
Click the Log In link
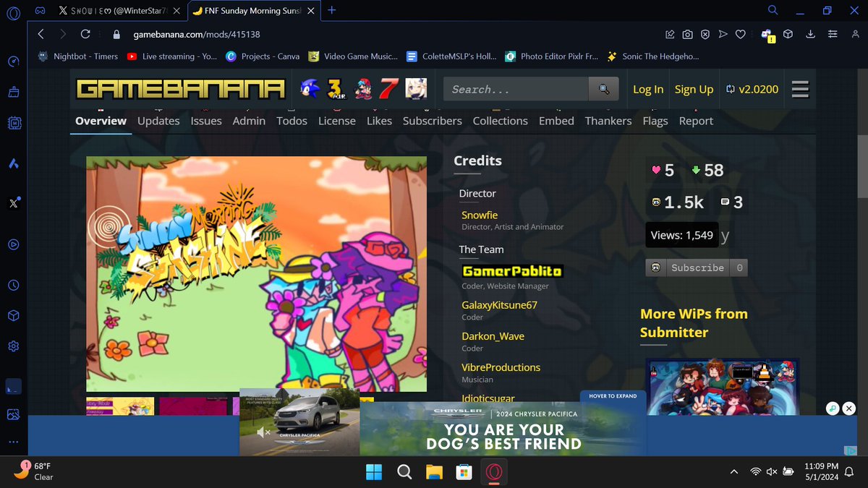648,90
